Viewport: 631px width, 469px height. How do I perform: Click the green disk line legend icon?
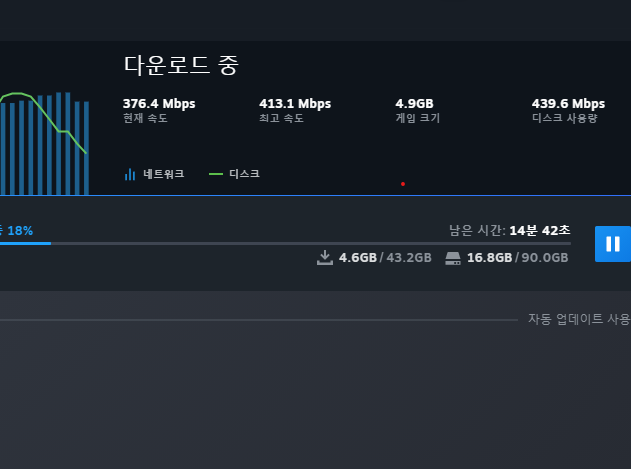click(216, 174)
